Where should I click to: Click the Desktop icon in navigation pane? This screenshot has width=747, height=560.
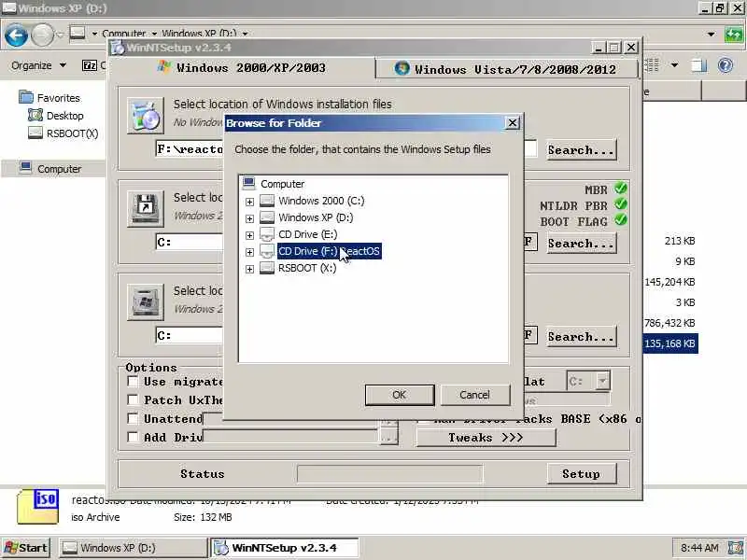click(35, 115)
